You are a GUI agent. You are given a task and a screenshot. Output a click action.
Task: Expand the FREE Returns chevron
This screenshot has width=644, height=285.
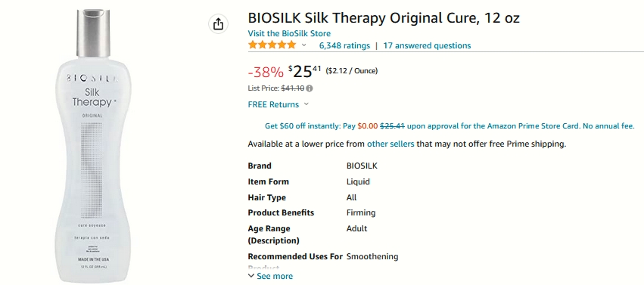coord(306,104)
